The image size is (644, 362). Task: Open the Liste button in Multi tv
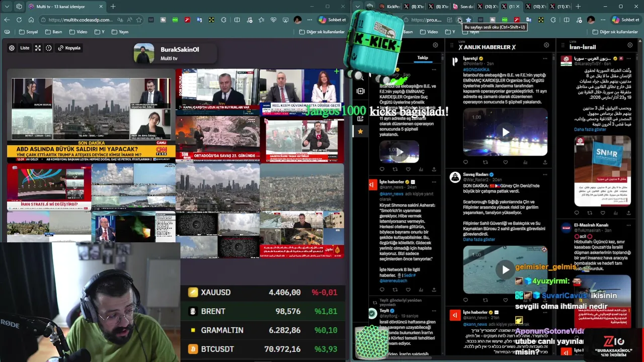tap(25, 48)
